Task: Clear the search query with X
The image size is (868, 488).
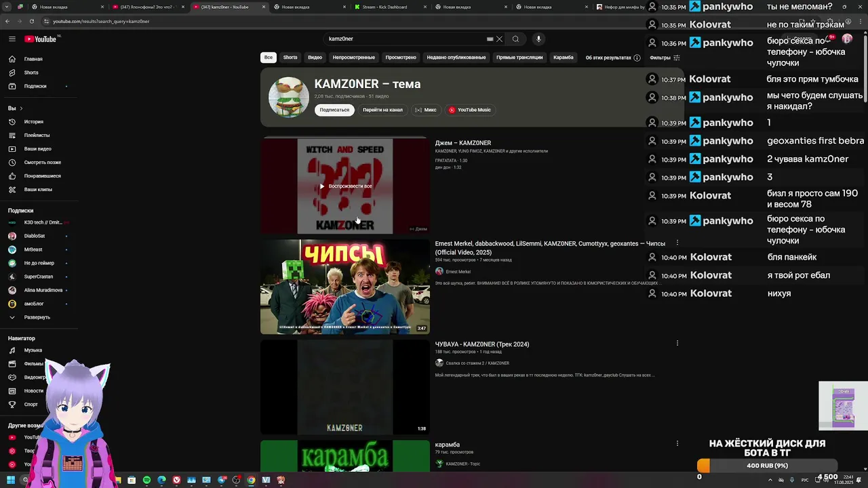Action: coord(500,39)
